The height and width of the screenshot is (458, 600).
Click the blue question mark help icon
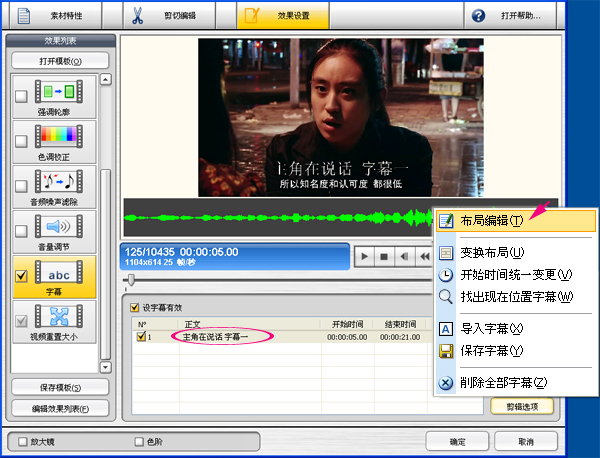click(478, 16)
